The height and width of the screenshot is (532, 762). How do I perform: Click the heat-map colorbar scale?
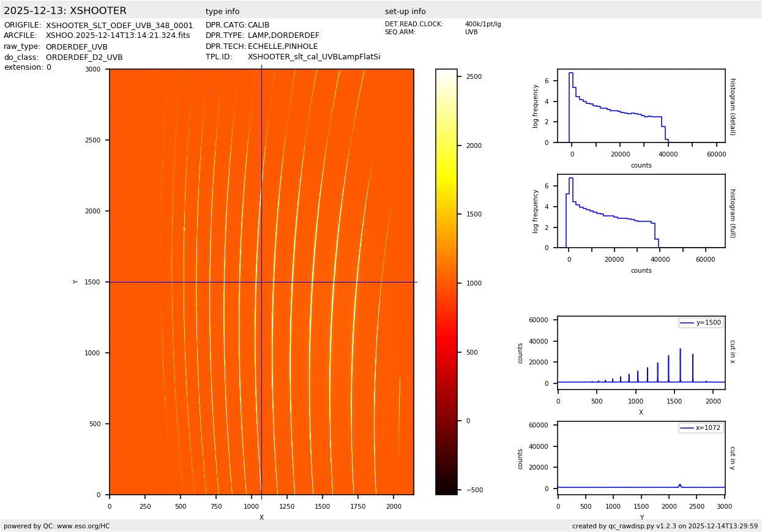[x=446, y=281]
